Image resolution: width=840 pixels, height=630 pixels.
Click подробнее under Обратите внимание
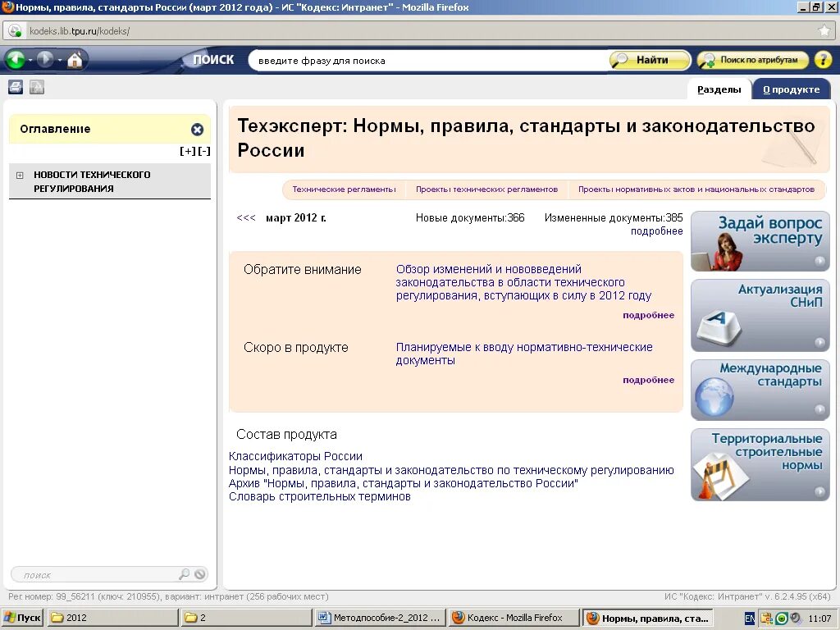coord(648,315)
